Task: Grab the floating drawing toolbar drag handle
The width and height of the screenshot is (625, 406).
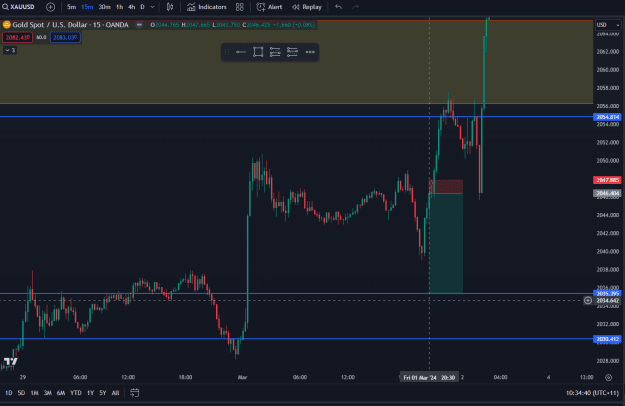Action: click(226, 52)
